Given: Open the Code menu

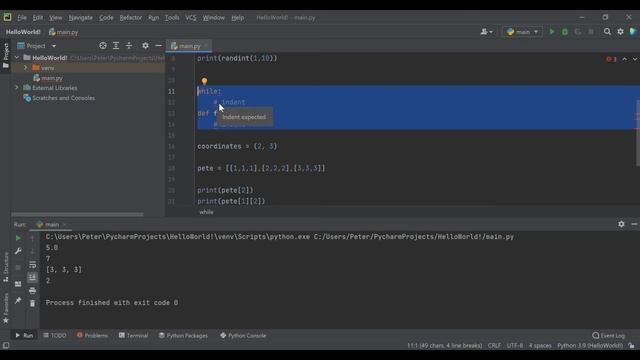Looking at the screenshot, I should (x=106, y=18).
